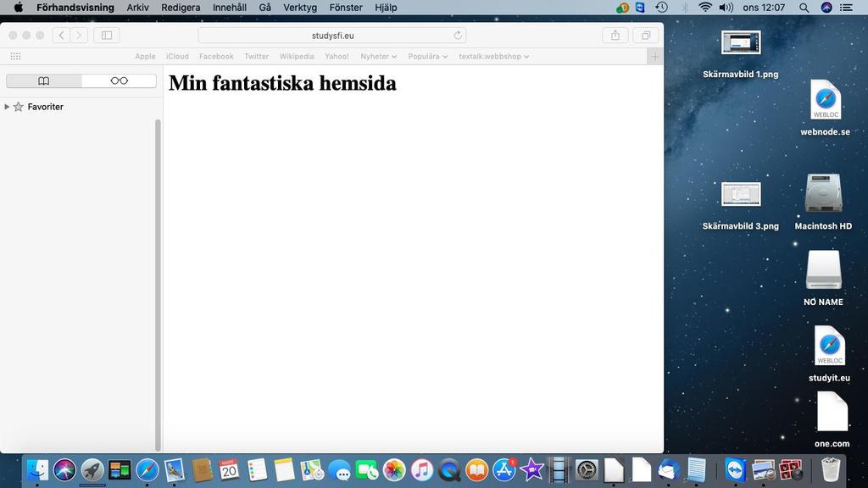Image resolution: width=868 pixels, height=488 pixels.
Task: Switch to Reading List glasses tab
Action: (119, 80)
